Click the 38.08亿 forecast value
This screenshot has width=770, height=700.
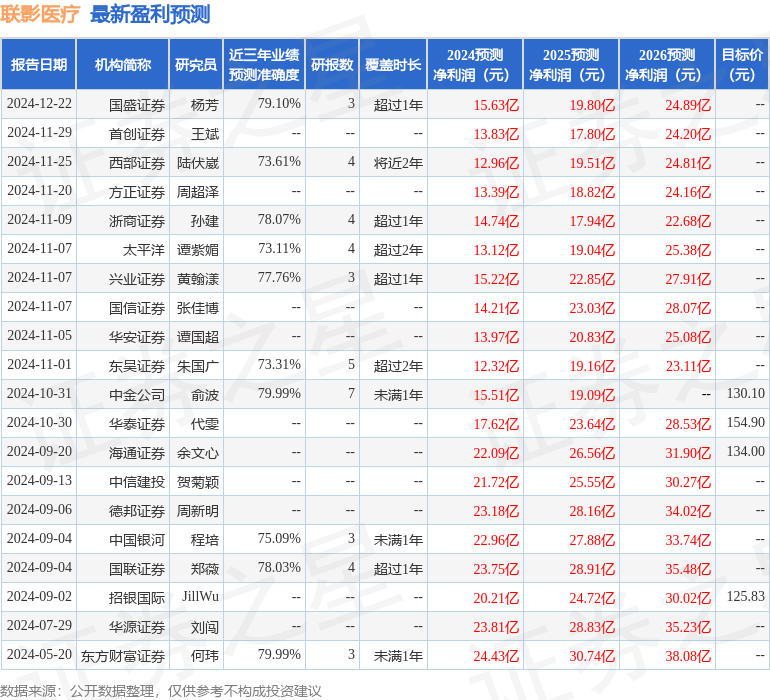(x=688, y=656)
